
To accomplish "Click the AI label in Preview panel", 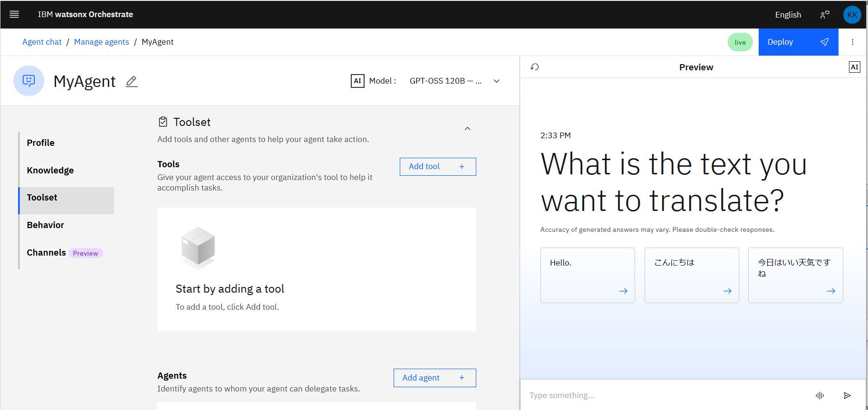I will (x=854, y=67).
